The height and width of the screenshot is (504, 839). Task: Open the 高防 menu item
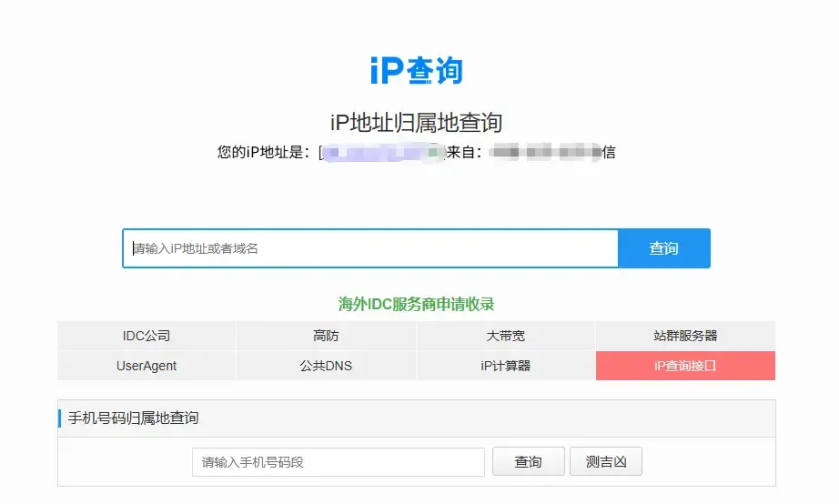pos(326,336)
